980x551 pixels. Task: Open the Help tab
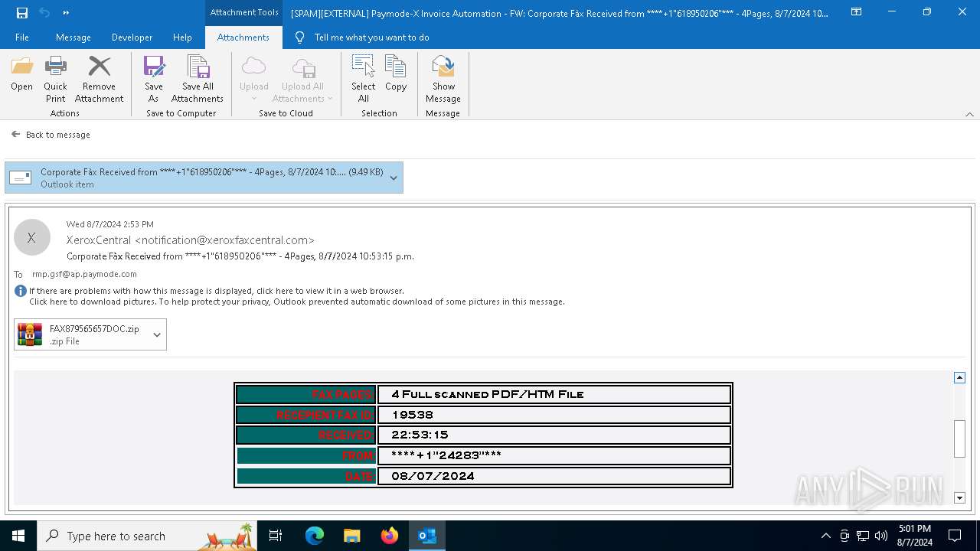pos(182,37)
